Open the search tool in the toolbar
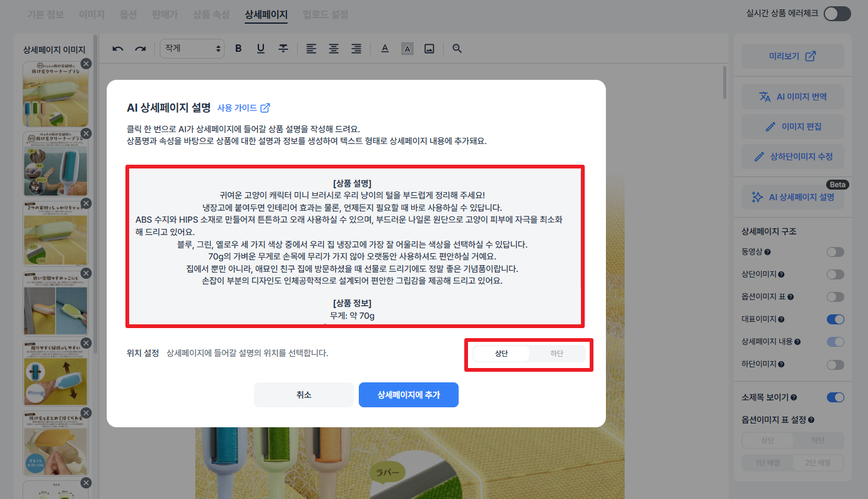The image size is (868, 499). 456,48
